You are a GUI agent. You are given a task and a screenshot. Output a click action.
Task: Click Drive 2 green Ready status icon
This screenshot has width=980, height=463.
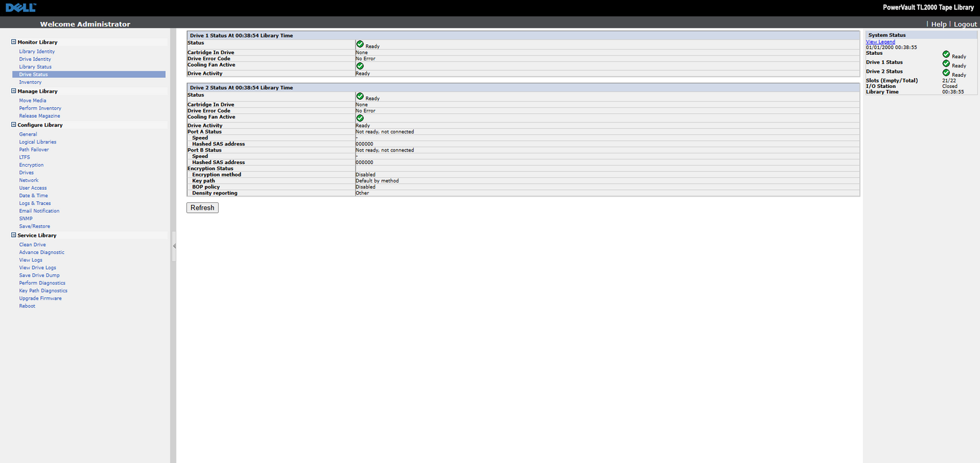click(x=360, y=96)
